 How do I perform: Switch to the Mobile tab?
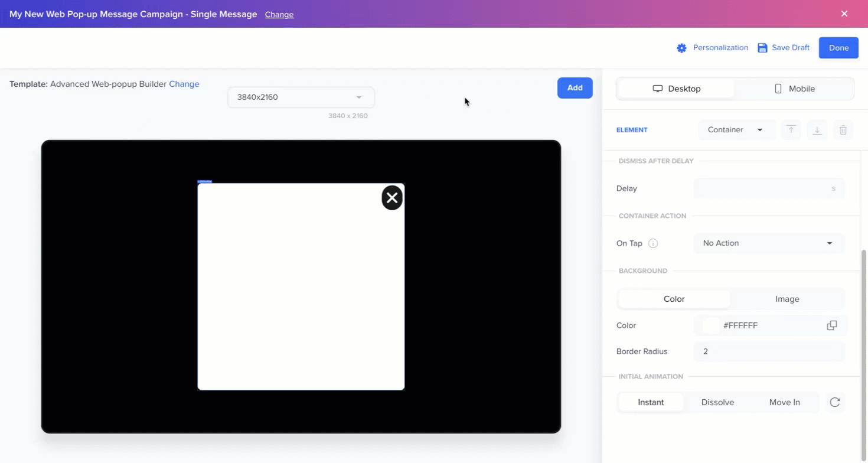(x=794, y=89)
